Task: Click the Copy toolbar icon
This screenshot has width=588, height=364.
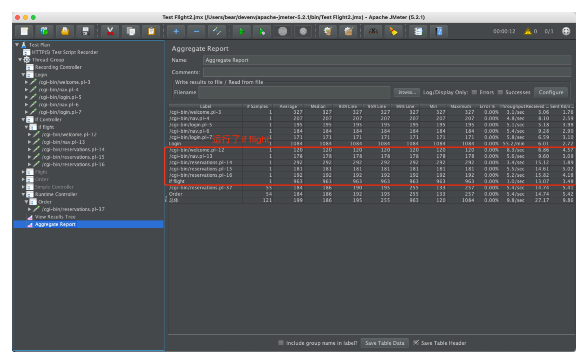Action: (131, 31)
